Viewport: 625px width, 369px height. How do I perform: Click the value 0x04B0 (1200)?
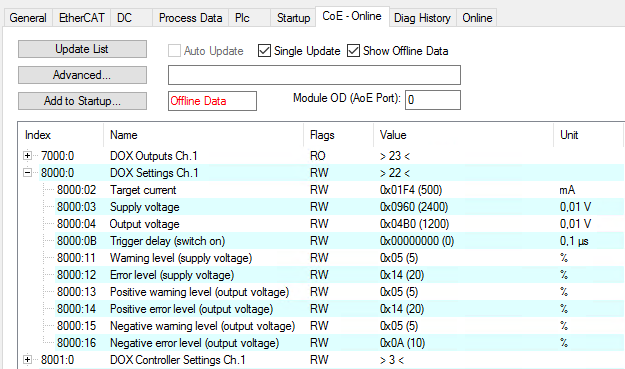[414, 224]
